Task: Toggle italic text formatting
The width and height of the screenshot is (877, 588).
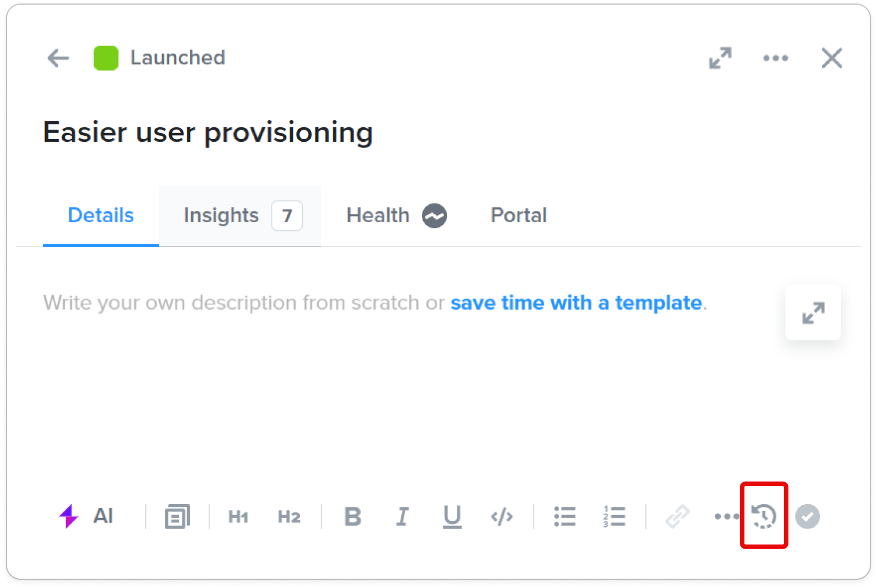Action: pos(402,516)
